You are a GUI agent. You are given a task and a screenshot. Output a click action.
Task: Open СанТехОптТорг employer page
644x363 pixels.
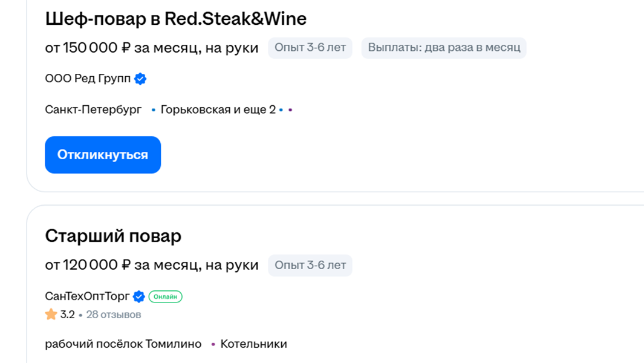[x=87, y=296]
